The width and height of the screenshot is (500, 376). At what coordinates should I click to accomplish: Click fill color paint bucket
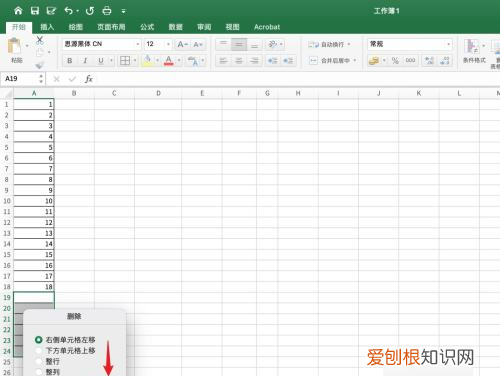[x=147, y=61]
